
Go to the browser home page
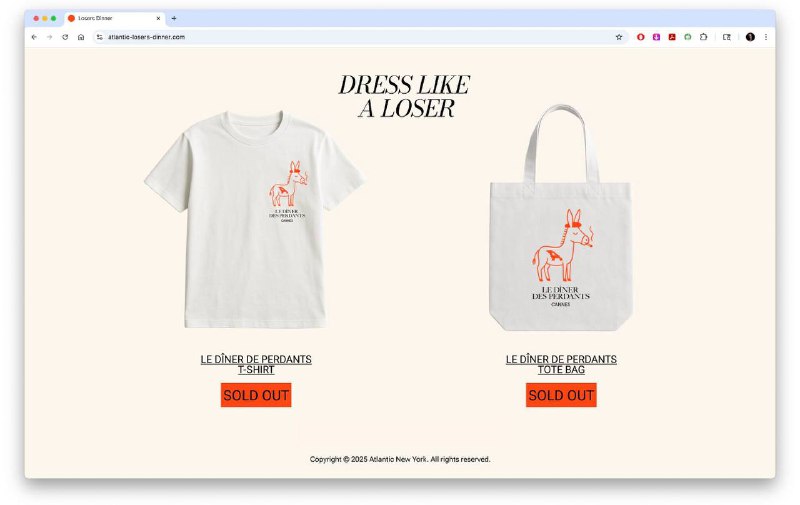coord(81,37)
